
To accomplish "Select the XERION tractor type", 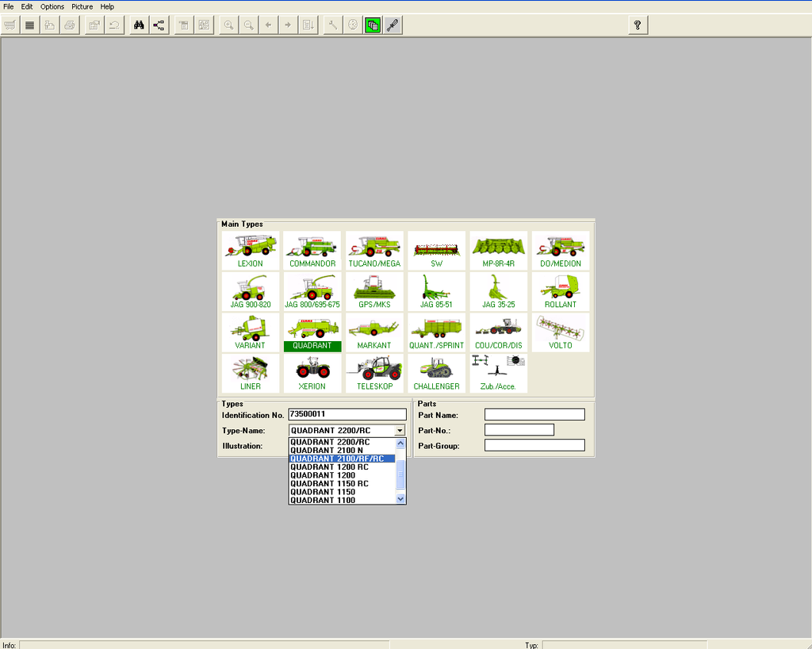I will (x=312, y=374).
